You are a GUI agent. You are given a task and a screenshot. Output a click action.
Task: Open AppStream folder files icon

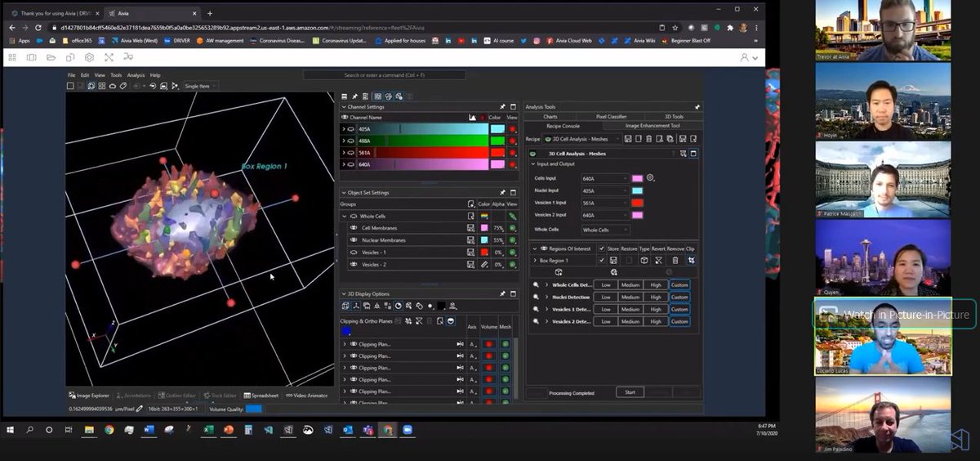point(51,57)
